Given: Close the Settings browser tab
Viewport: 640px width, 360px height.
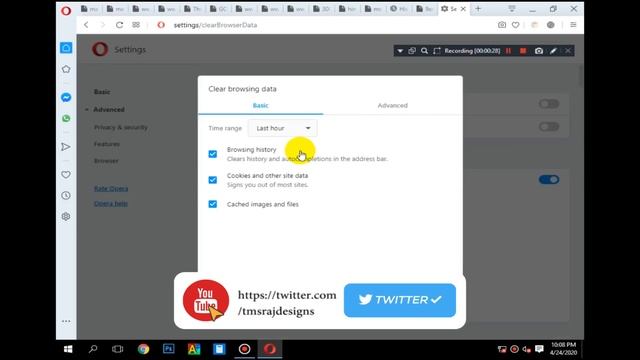Looking at the screenshot, I should [x=463, y=9].
